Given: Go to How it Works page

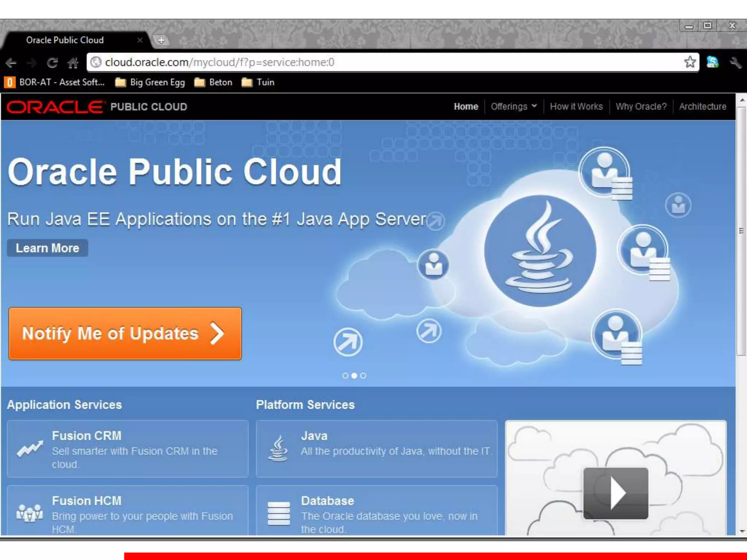Looking at the screenshot, I should (576, 106).
